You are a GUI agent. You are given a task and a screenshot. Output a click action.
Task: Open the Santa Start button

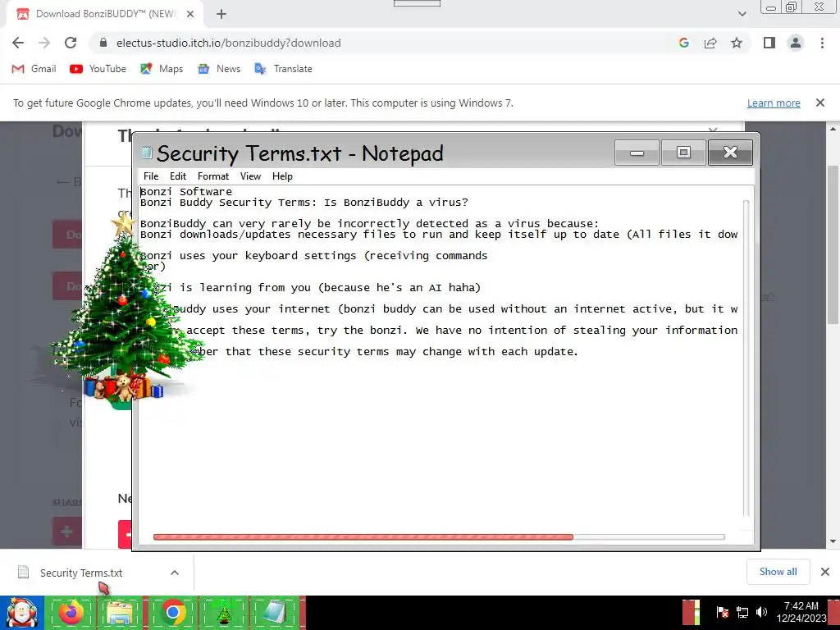pyautogui.click(x=22, y=613)
